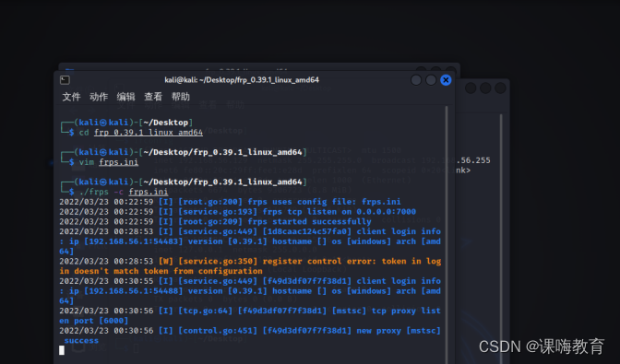The width and height of the screenshot is (620, 364).
Task: Open the 动作 menu
Action: click(x=99, y=97)
